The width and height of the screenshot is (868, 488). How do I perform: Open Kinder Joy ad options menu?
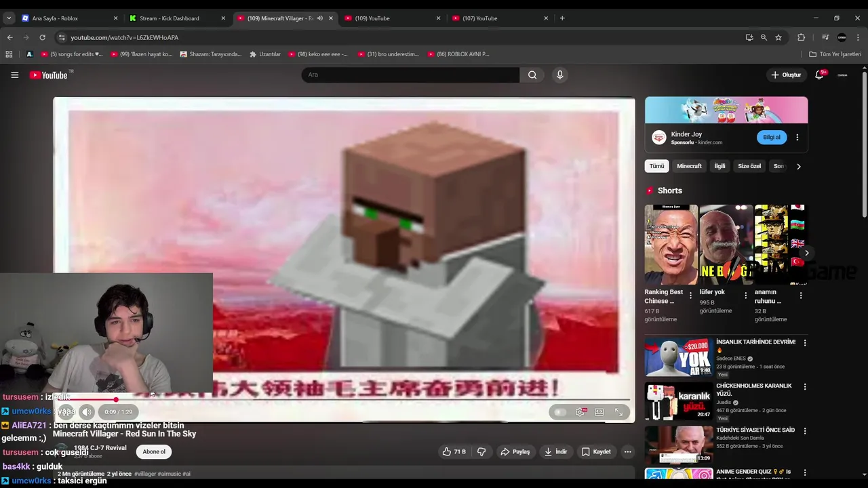point(797,137)
